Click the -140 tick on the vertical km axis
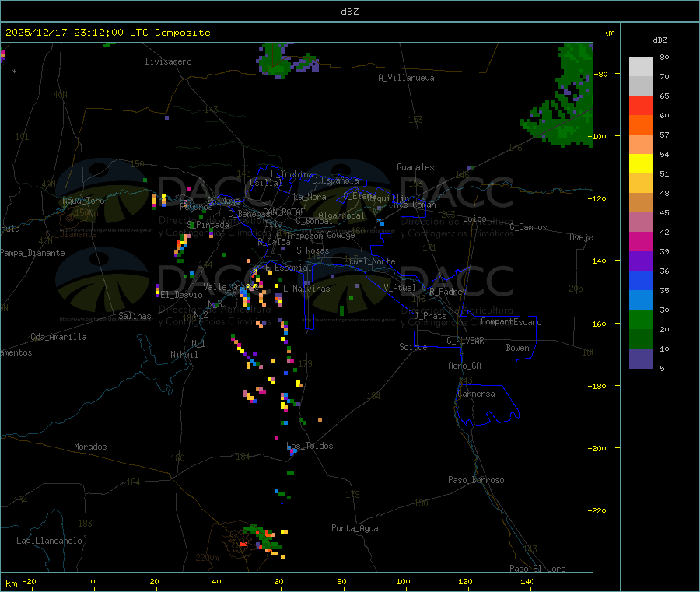This screenshot has width=700, height=592. coord(599,261)
